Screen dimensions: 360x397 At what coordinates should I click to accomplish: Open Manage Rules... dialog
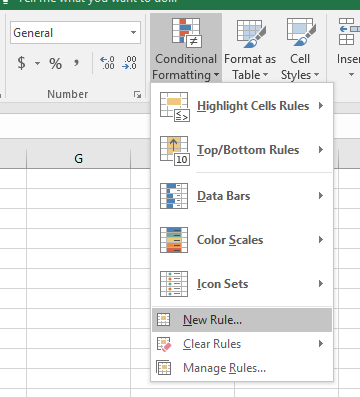242,368
